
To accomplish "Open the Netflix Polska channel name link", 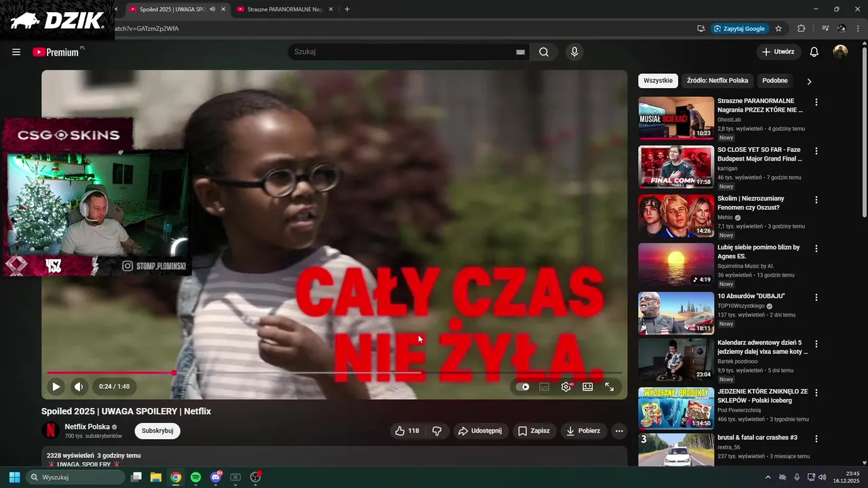I will pyautogui.click(x=87, y=427).
